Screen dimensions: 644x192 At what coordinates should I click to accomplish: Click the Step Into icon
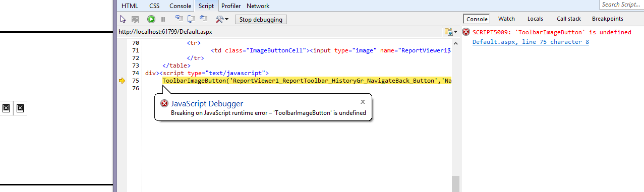click(x=179, y=19)
